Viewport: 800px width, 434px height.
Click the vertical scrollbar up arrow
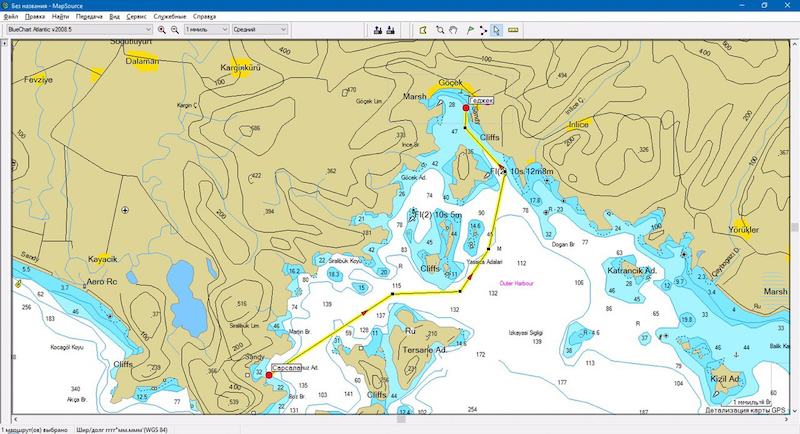point(794,44)
